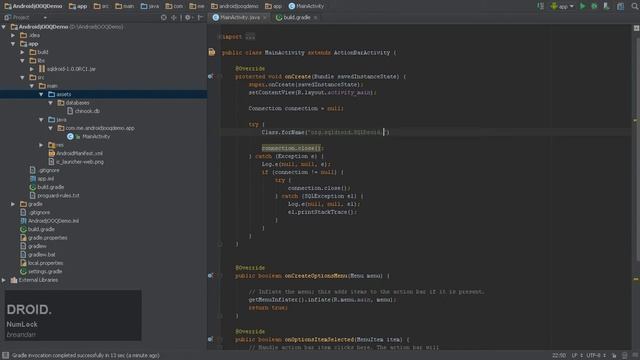Open gradle.properties file in project tree
The width and height of the screenshot is (640, 360).
(x=44, y=238)
